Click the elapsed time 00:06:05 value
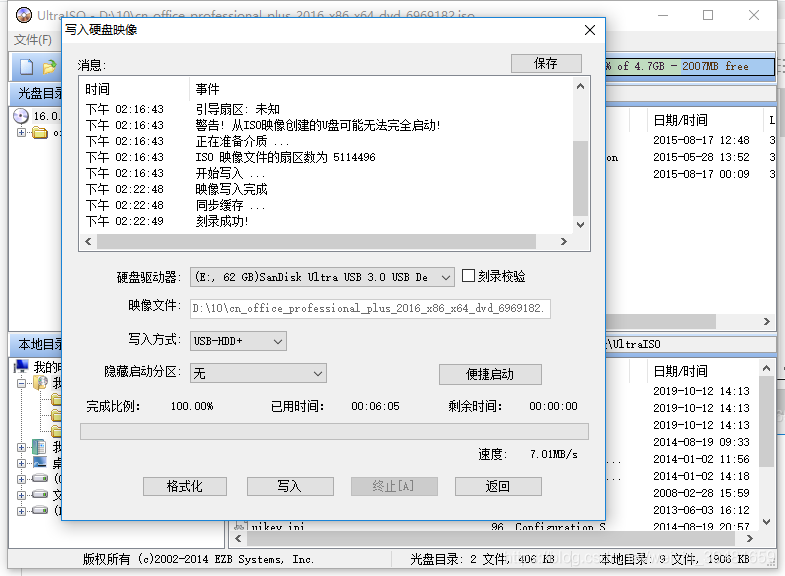The width and height of the screenshot is (785, 576). pos(375,406)
